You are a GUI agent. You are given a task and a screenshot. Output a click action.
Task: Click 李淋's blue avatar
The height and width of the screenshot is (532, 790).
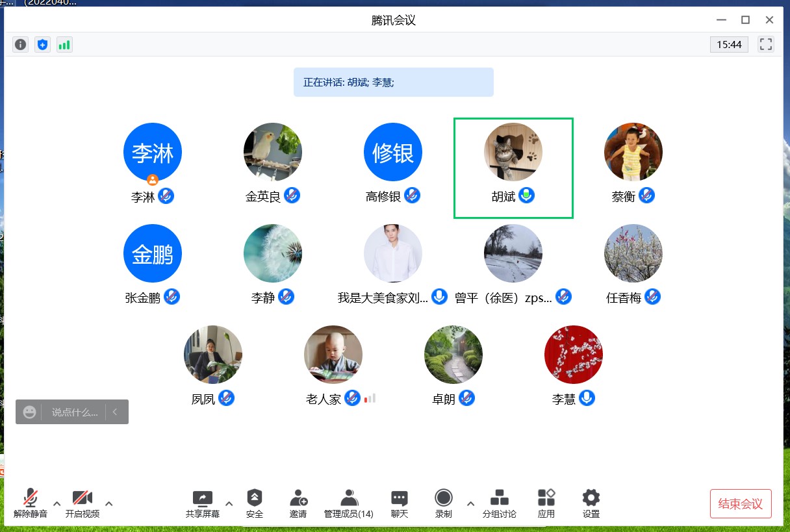[x=153, y=152]
